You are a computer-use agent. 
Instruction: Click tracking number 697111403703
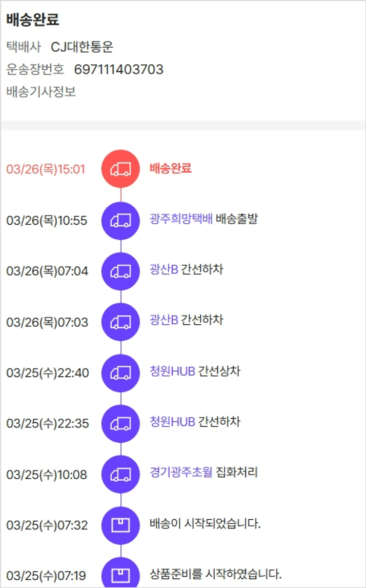point(119,70)
